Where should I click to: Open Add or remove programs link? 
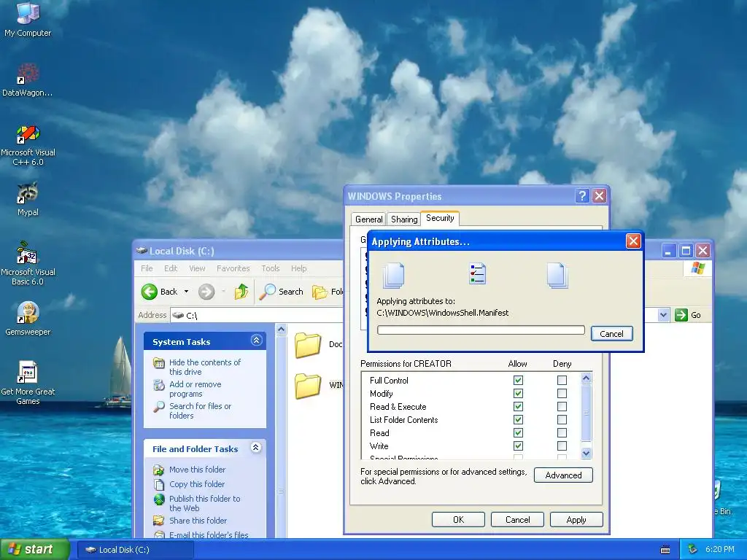[x=196, y=389]
